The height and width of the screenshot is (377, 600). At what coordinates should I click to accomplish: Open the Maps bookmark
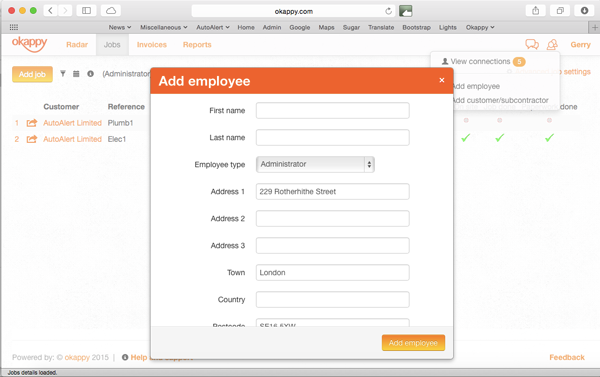click(326, 27)
